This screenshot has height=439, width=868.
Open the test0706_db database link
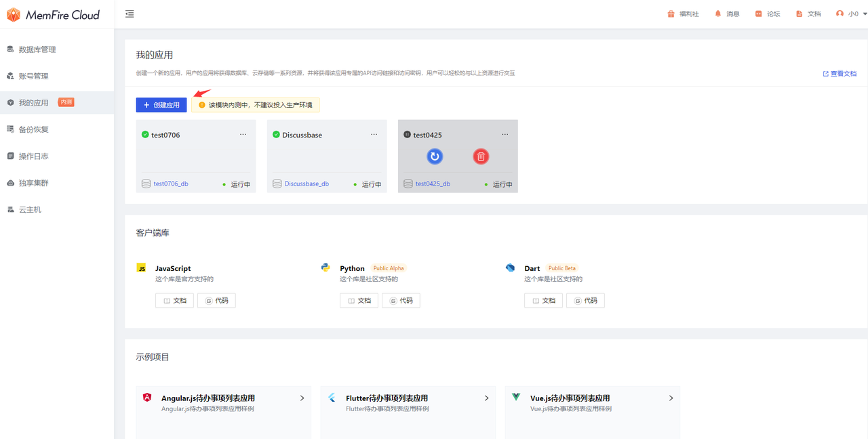[170, 183]
